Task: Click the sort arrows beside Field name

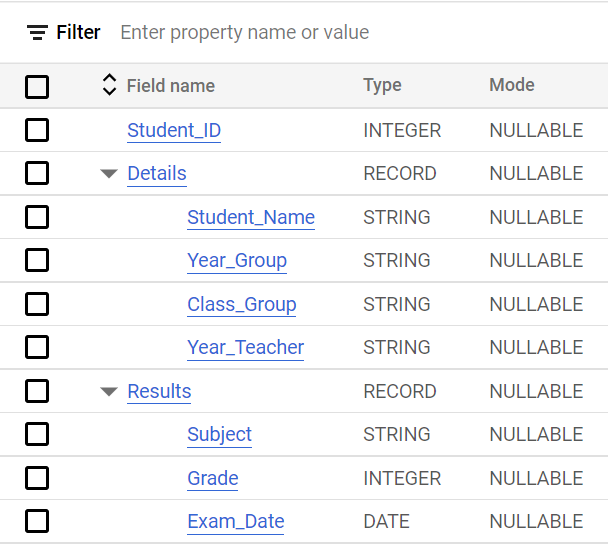Action: point(110,86)
